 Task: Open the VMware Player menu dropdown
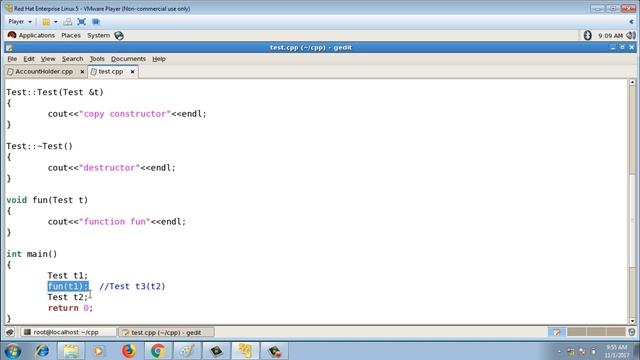pos(20,22)
